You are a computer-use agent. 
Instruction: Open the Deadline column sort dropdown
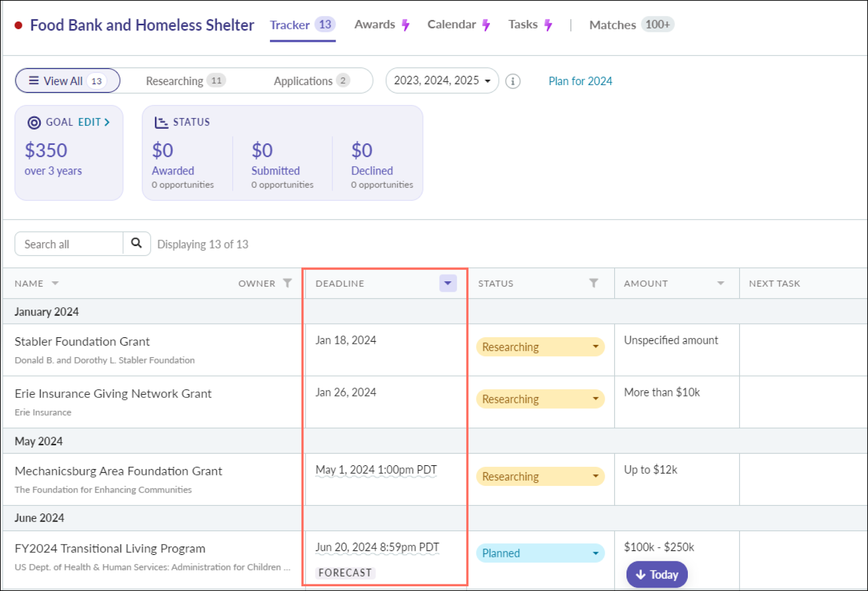pos(447,282)
